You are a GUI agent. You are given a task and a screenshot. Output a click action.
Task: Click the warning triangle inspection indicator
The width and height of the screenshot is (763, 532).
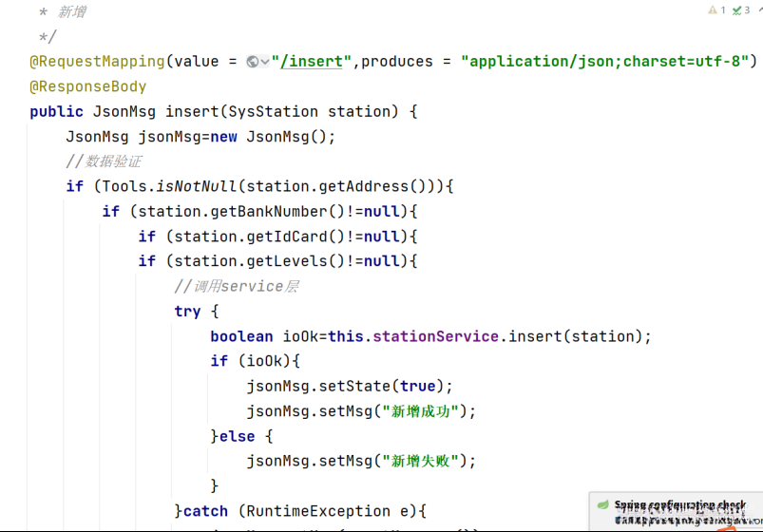tap(713, 9)
